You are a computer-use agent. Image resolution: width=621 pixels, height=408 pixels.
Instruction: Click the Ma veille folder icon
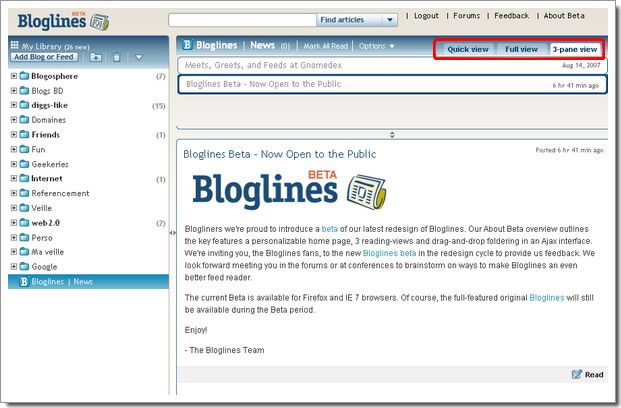pos(24,252)
